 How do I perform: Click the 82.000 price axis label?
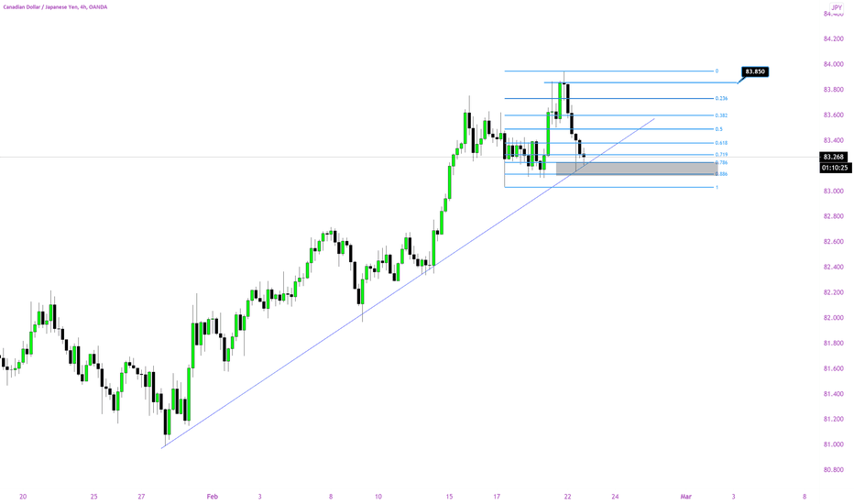click(x=833, y=318)
